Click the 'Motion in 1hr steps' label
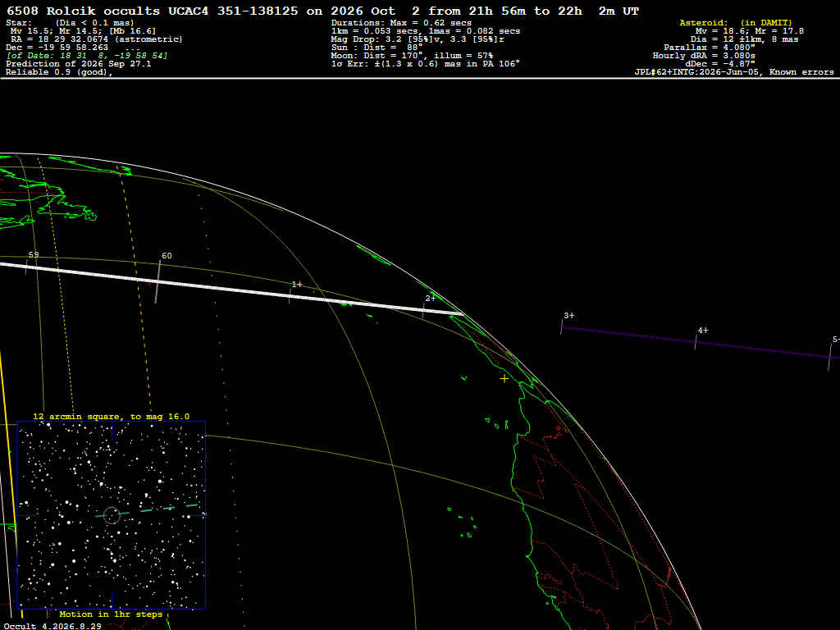840x630 pixels. tap(111, 614)
